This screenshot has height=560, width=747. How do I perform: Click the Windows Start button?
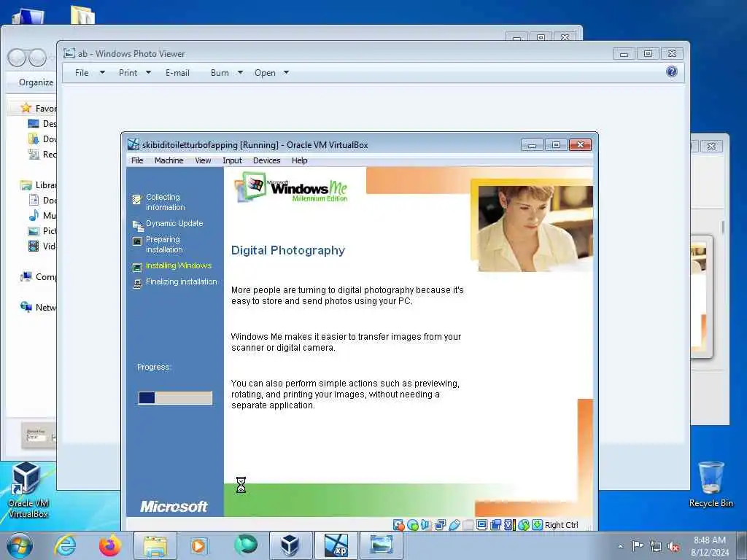(x=20, y=545)
